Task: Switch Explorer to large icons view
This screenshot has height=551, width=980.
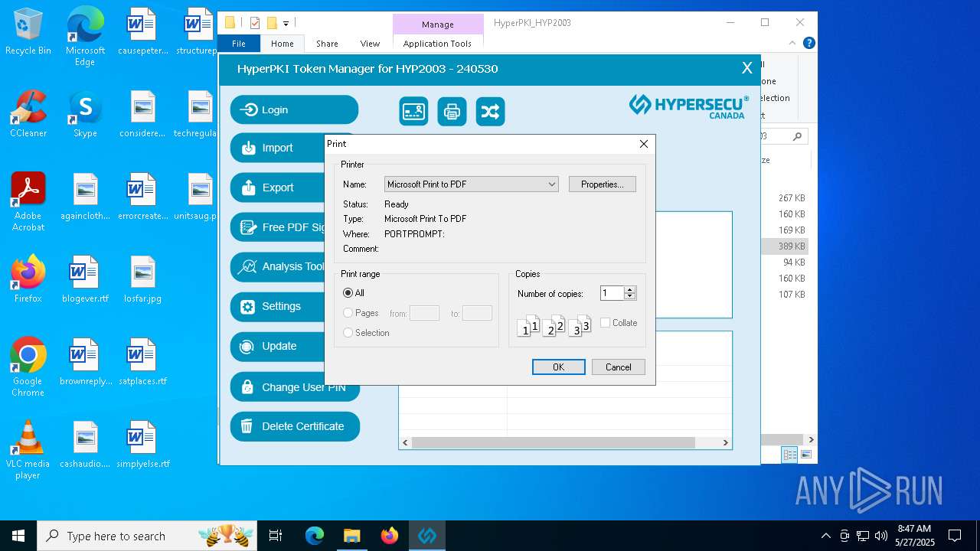Action: (805, 455)
